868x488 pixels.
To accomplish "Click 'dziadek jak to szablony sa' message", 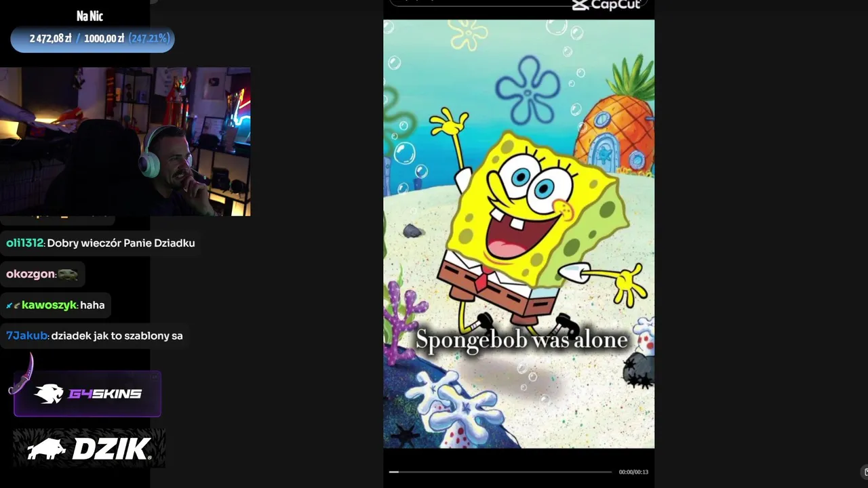I will pyautogui.click(x=117, y=335).
